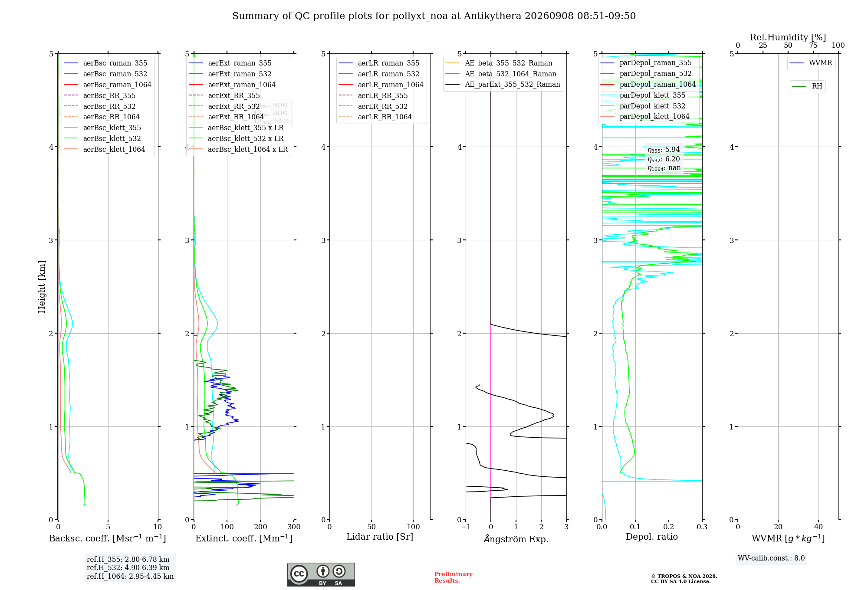Image resolution: width=868 pixels, height=590 pixels.
Task: Click the aerExt_RR_532 legend label
Action: (x=234, y=107)
